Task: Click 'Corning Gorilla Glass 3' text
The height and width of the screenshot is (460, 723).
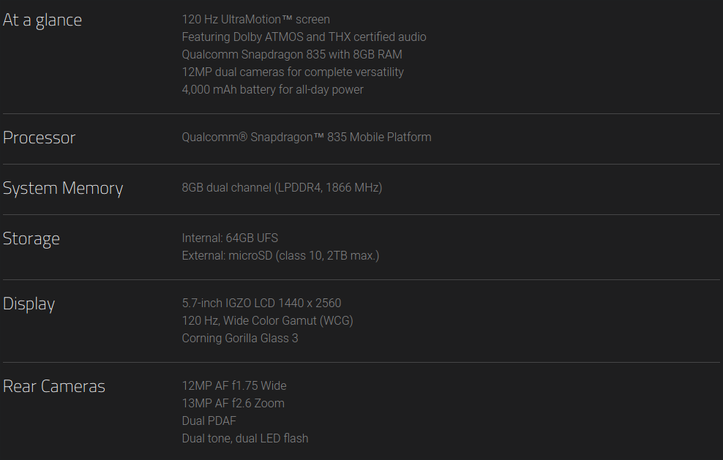Action: (240, 338)
